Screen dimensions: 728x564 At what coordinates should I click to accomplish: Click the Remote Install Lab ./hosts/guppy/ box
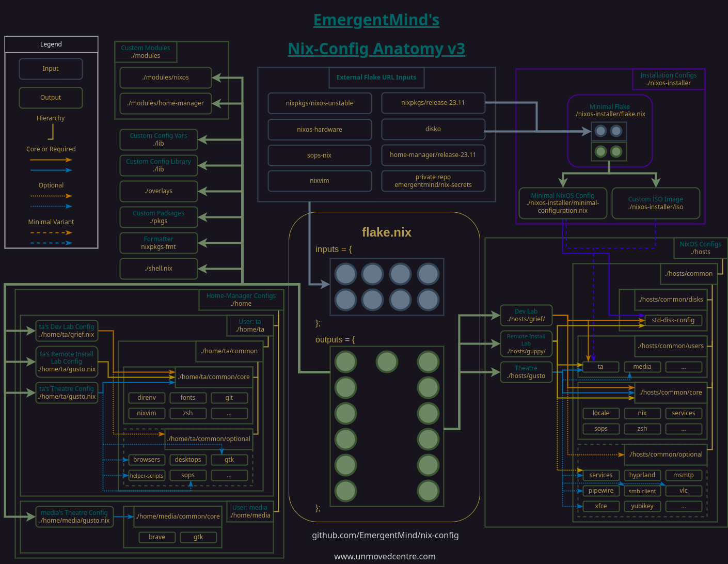pyautogui.click(x=526, y=343)
